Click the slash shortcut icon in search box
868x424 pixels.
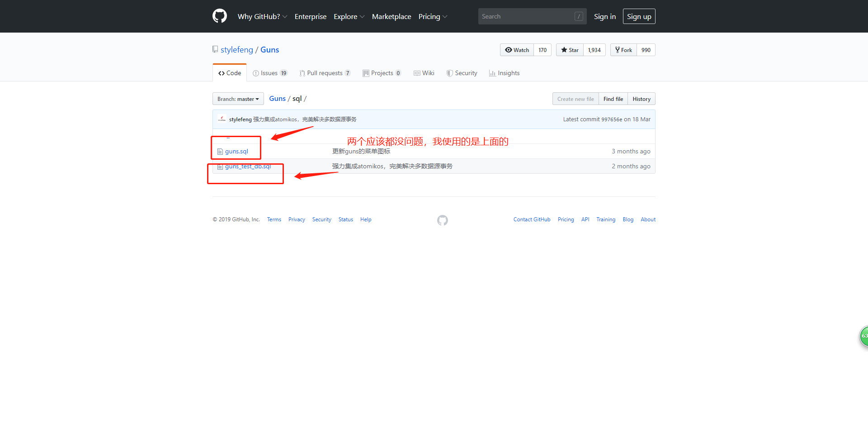(x=579, y=16)
